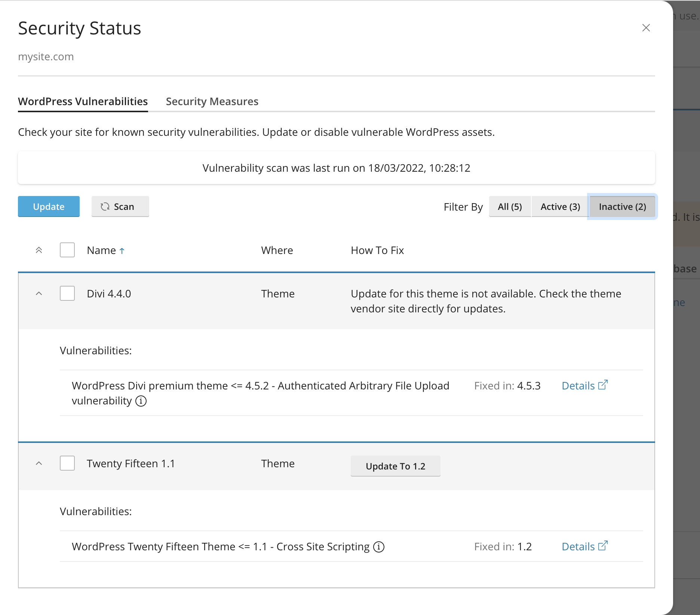The image size is (700, 615).
Task: Click the How To Fix column header
Action: (x=377, y=250)
